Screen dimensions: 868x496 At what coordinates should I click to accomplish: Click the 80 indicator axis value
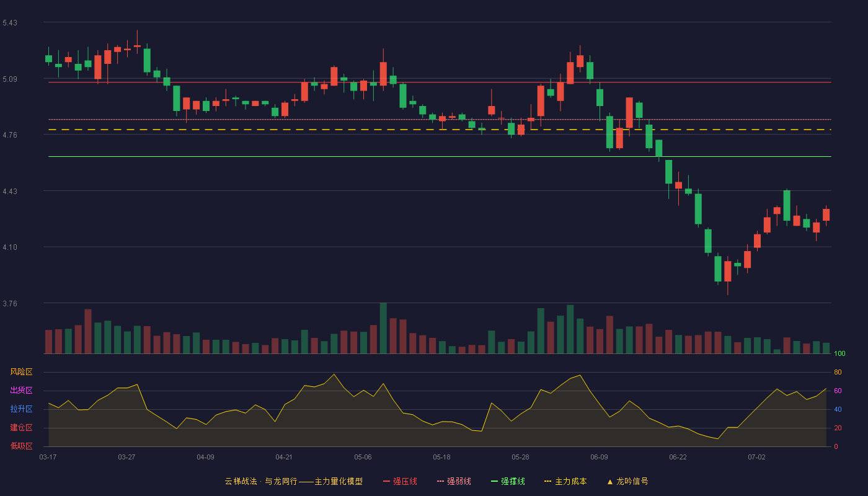[838, 372]
